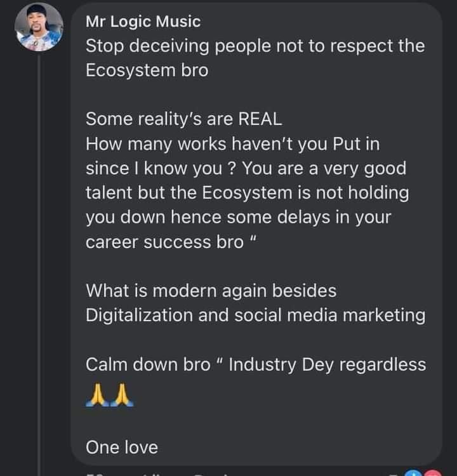The height and width of the screenshot is (476, 457).
Task: Click the 'Calm down bro' sentence
Action: (x=256, y=364)
